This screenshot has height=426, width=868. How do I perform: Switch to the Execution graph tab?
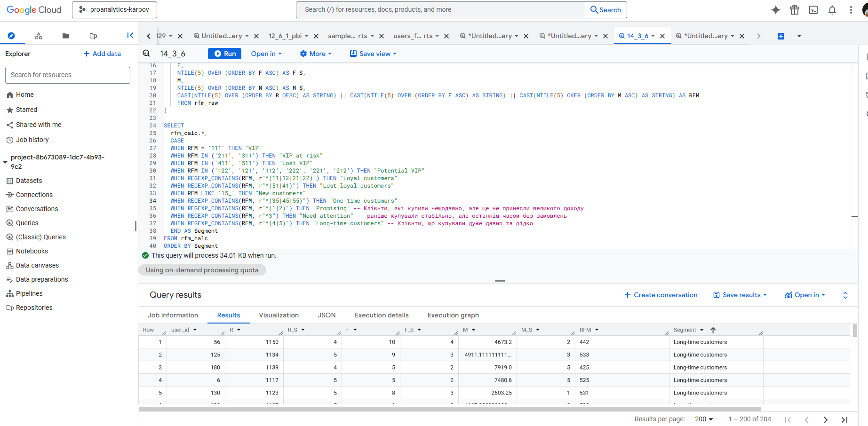453,315
